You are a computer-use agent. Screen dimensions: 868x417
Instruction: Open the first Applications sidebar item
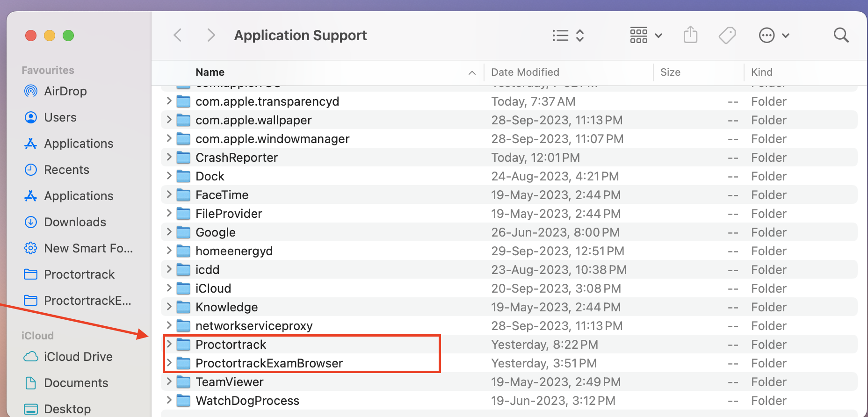pyautogui.click(x=68, y=144)
